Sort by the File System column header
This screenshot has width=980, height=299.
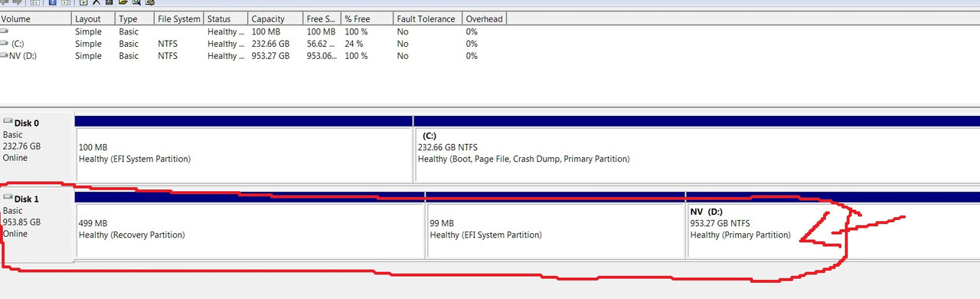[179, 18]
